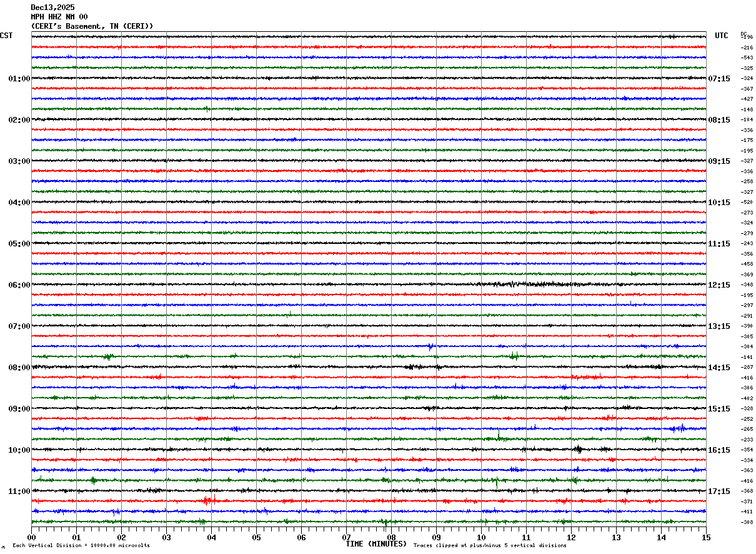Click the DC offset value '-233'
The image size is (756, 554).
click(x=747, y=440)
